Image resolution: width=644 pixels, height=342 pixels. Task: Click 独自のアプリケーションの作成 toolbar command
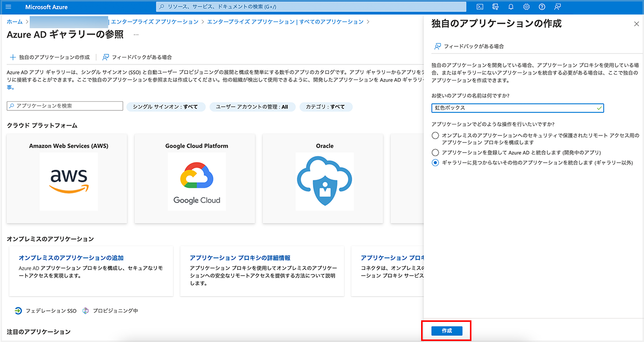click(x=50, y=57)
